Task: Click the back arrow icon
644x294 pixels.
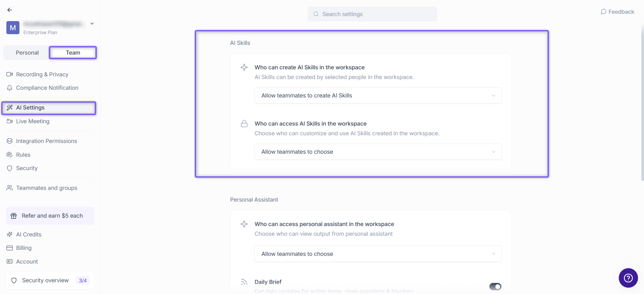Action: click(10, 10)
